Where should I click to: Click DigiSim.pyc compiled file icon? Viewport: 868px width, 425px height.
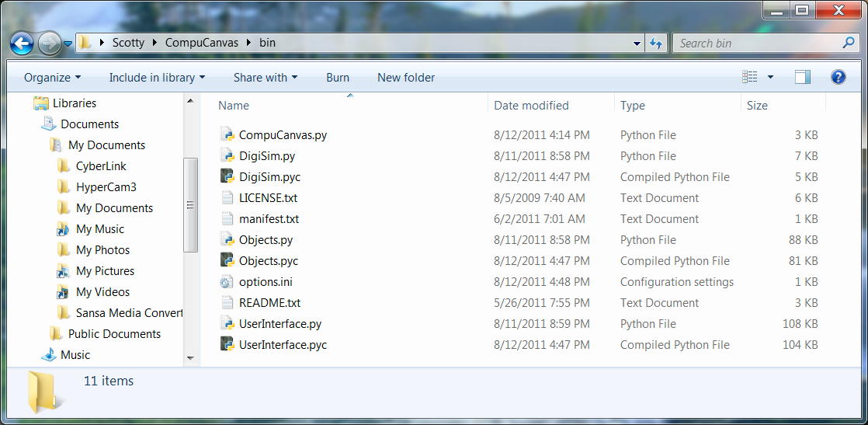pyautogui.click(x=227, y=177)
